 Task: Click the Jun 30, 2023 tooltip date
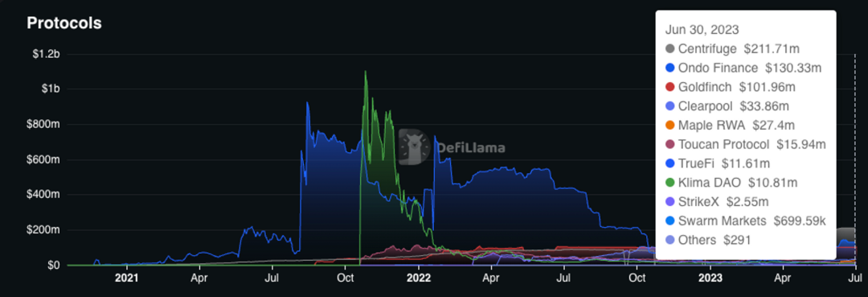[702, 30]
